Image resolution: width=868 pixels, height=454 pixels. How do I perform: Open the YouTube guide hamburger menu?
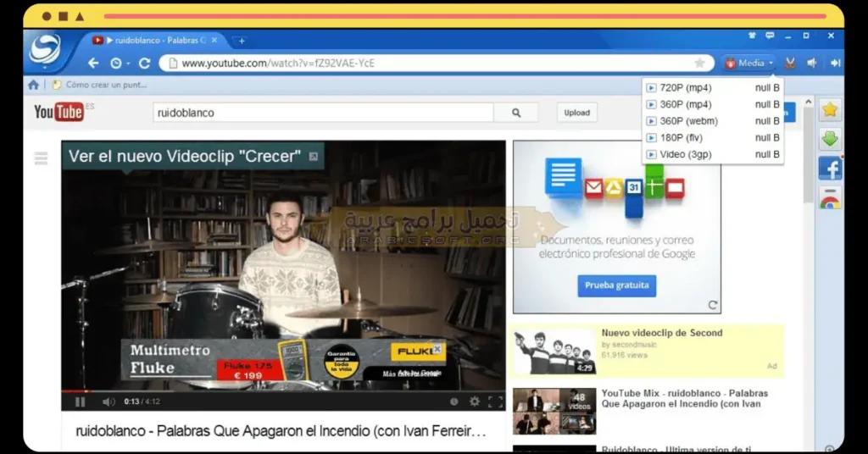(41, 158)
